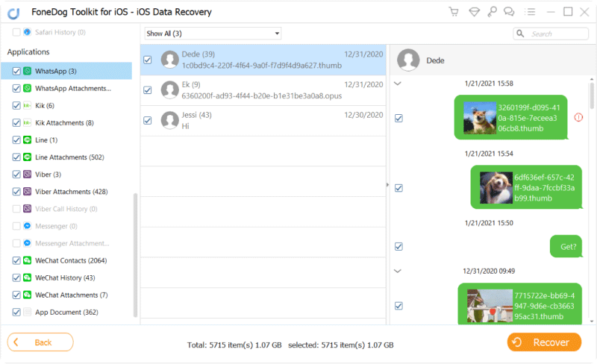This screenshot has width=597, height=364.
Task: Open the Show All filter dropdown
Action: [213, 34]
